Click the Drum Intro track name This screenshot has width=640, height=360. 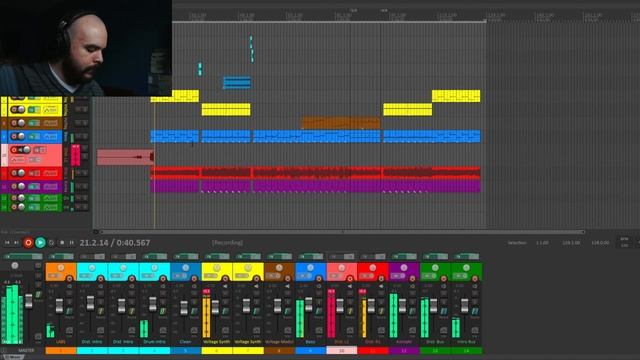154,342
